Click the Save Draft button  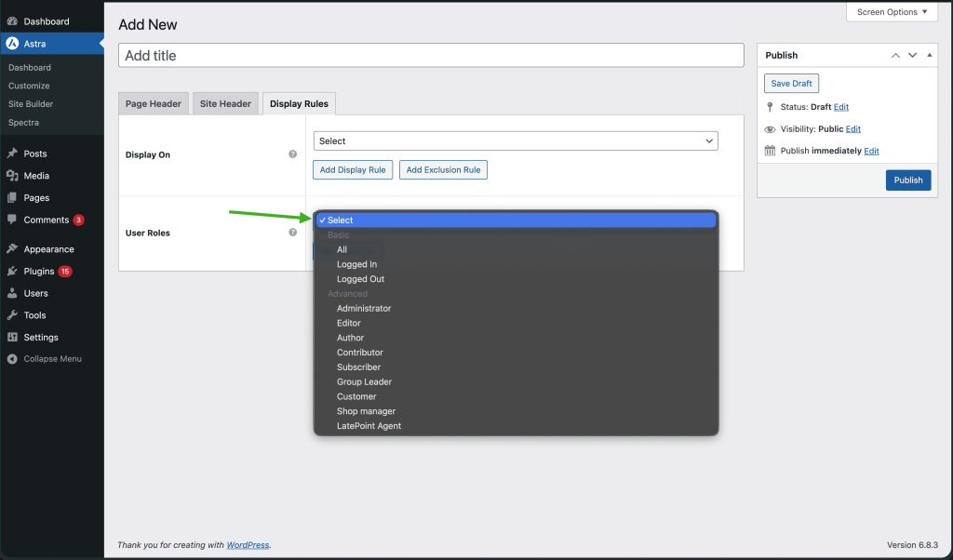pos(790,83)
